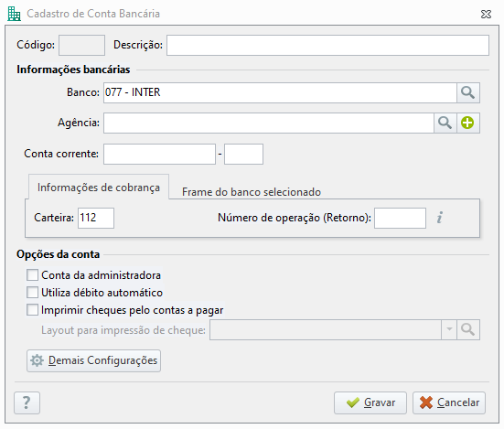The width and height of the screenshot is (504, 429).
Task: Enable Conta da administradora checkbox
Action: coord(32,275)
